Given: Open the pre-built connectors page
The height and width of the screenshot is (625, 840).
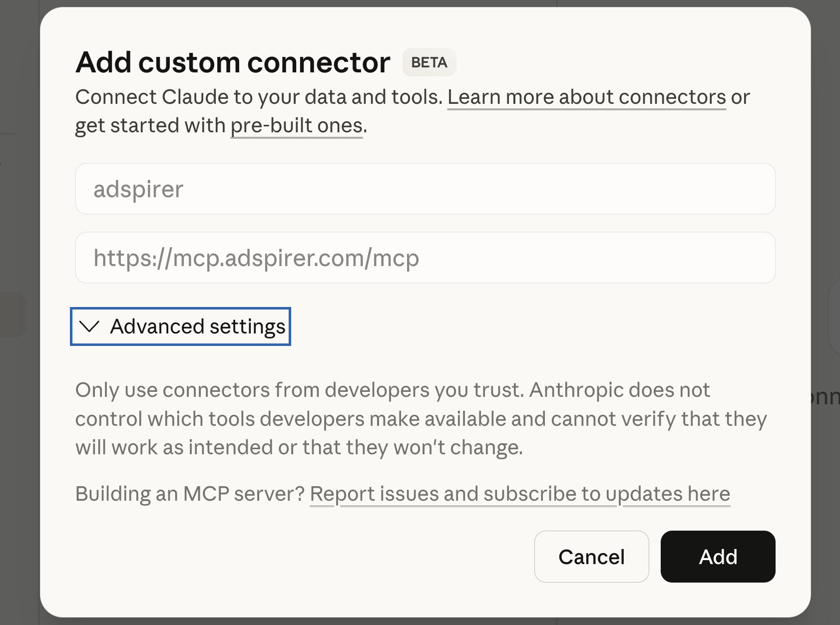Looking at the screenshot, I should (x=296, y=125).
